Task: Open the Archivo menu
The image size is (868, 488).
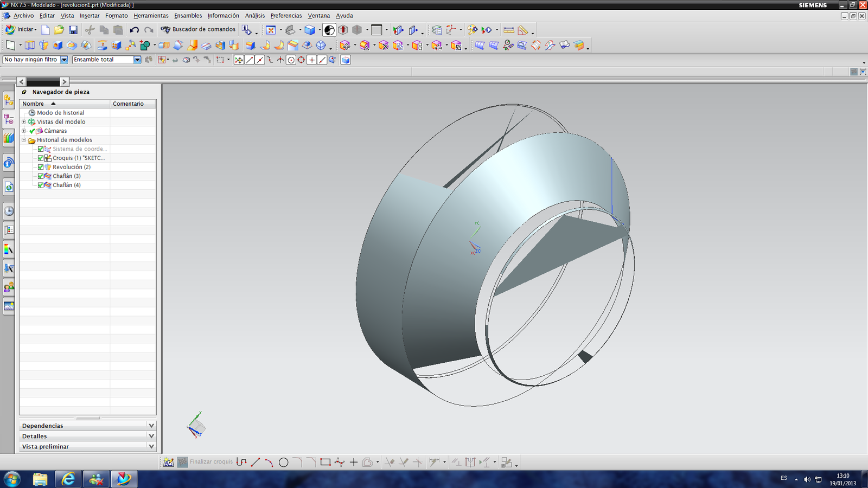Action: [23, 16]
